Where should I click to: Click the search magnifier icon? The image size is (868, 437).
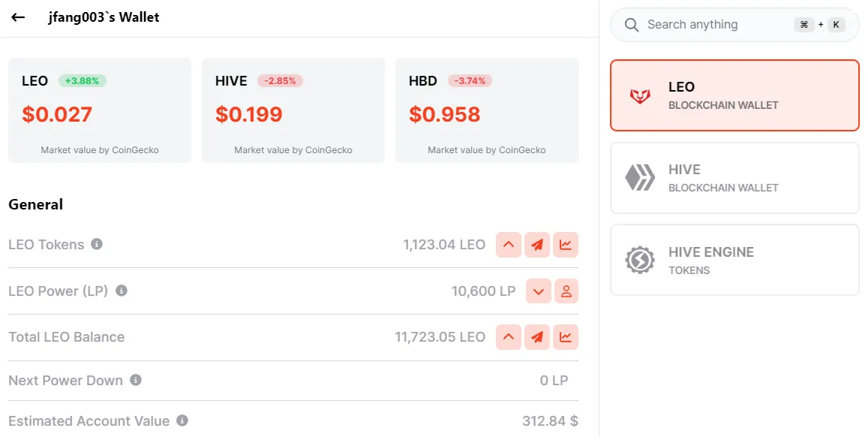[632, 25]
